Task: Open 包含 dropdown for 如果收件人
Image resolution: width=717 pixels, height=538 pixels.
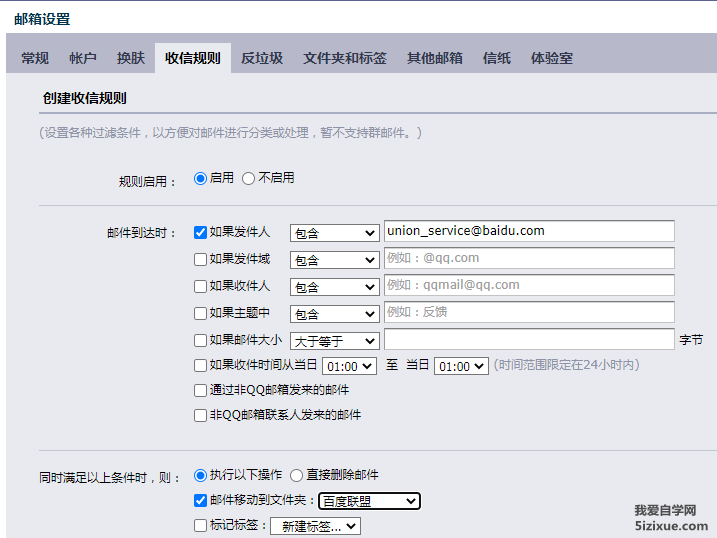Action: 335,287
